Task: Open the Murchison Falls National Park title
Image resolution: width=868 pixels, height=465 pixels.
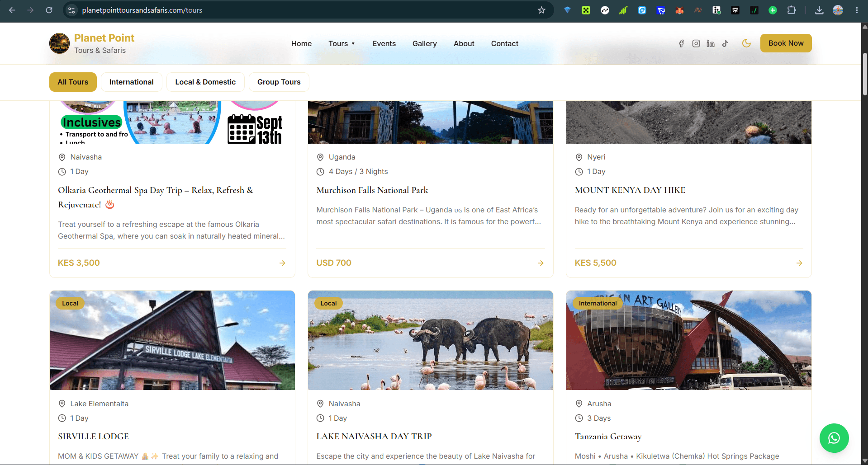Action: pyautogui.click(x=372, y=190)
